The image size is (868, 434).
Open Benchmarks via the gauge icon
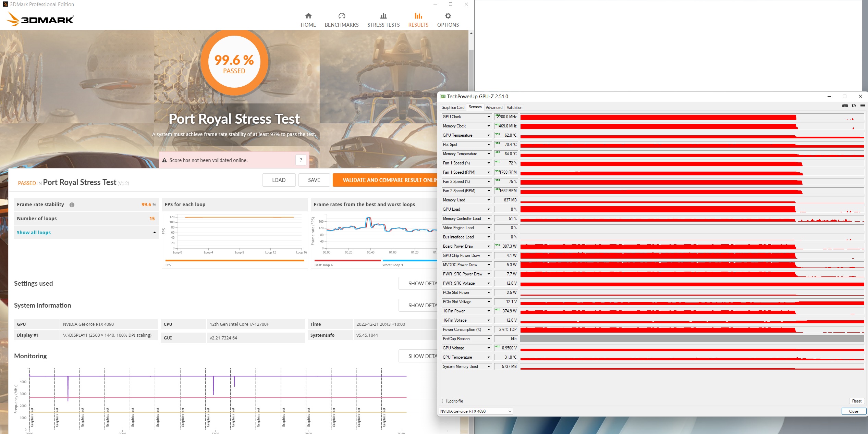click(341, 16)
